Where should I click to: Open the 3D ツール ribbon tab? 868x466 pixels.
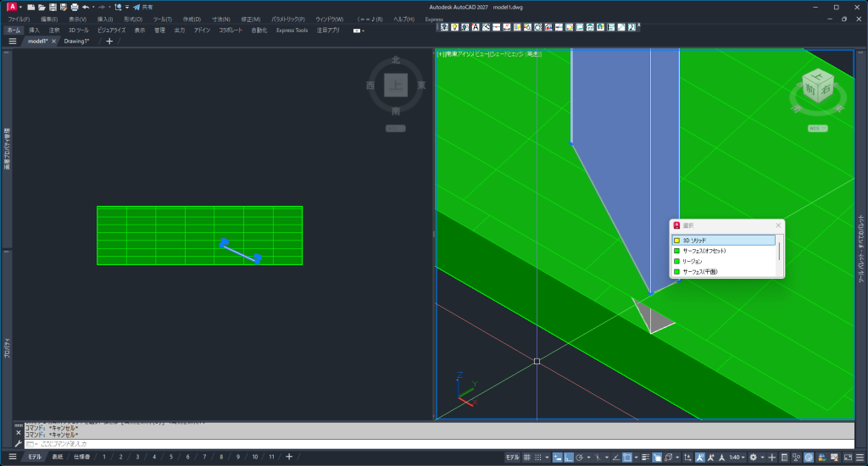(x=79, y=30)
